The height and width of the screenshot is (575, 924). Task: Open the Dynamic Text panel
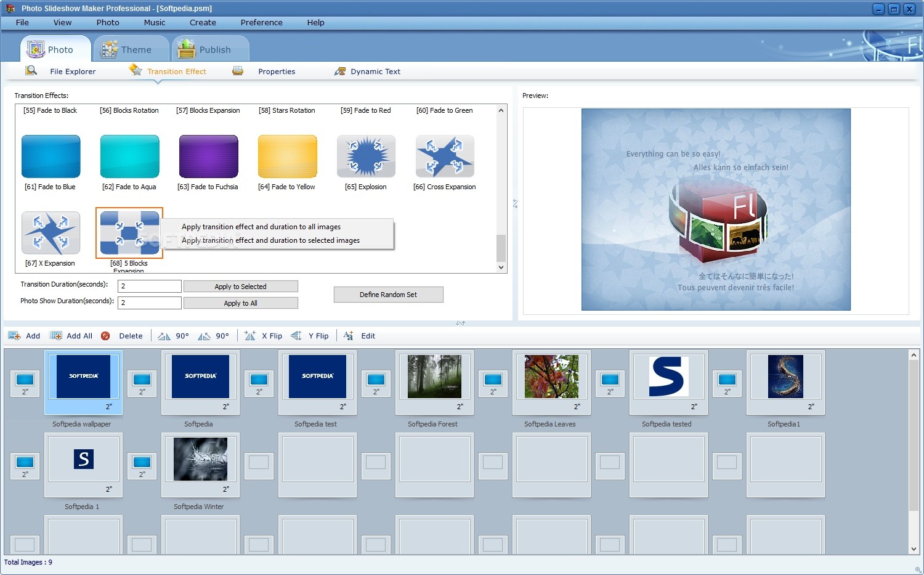[375, 71]
